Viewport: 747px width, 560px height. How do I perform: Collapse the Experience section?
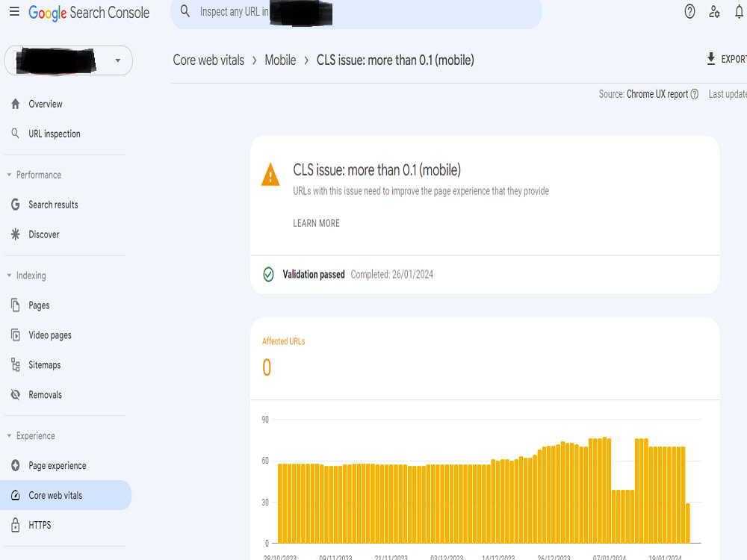[31, 436]
